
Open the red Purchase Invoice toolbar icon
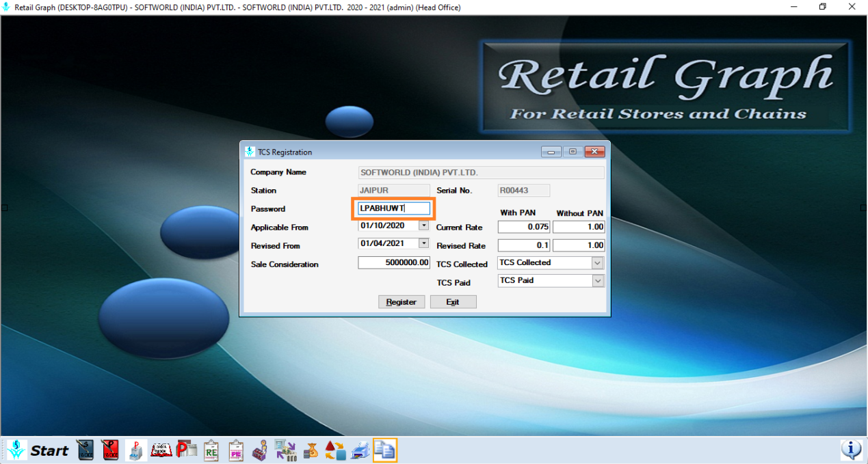(110, 450)
